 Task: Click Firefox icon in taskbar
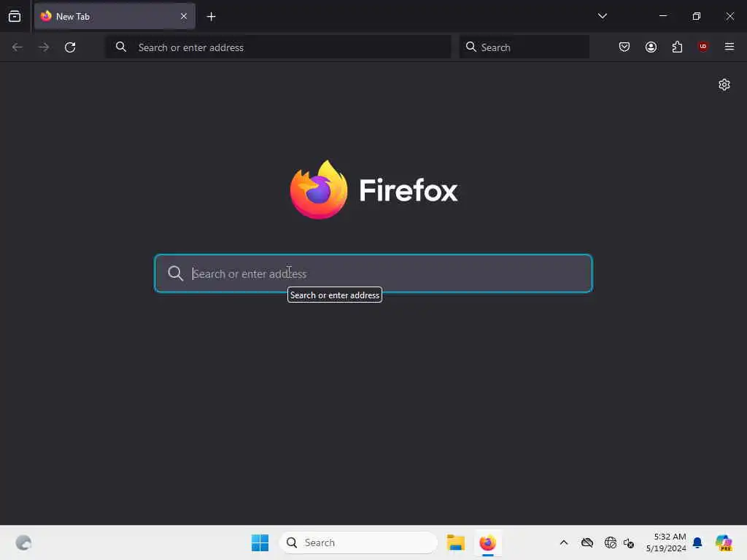(487, 542)
